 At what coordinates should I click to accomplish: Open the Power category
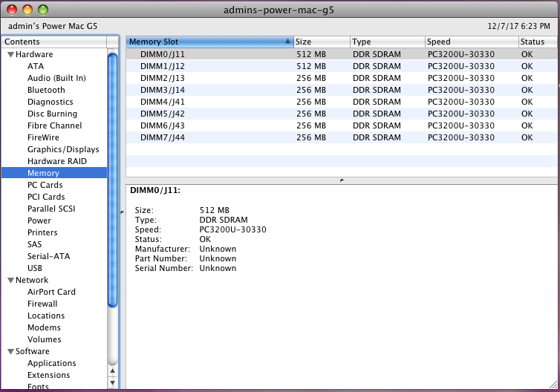pyautogui.click(x=39, y=220)
